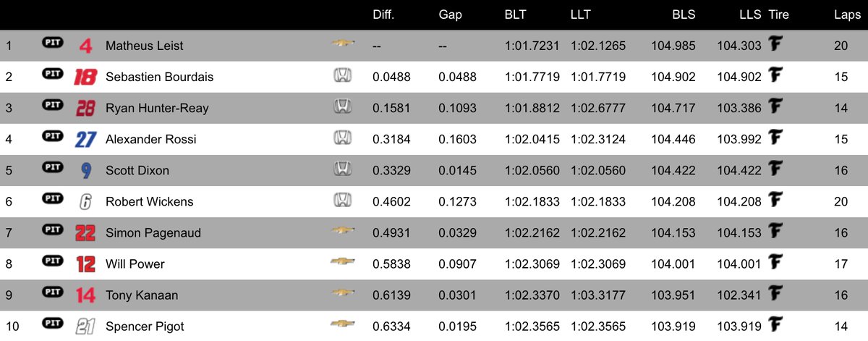Select driver name Sebastien Bourdais
Screen dimensions: 868x341
(159, 77)
